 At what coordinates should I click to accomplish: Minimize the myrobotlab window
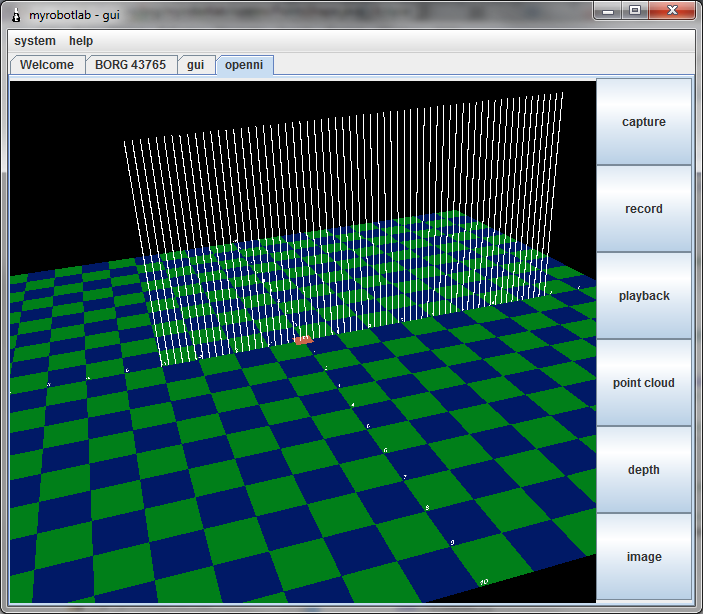[608, 11]
